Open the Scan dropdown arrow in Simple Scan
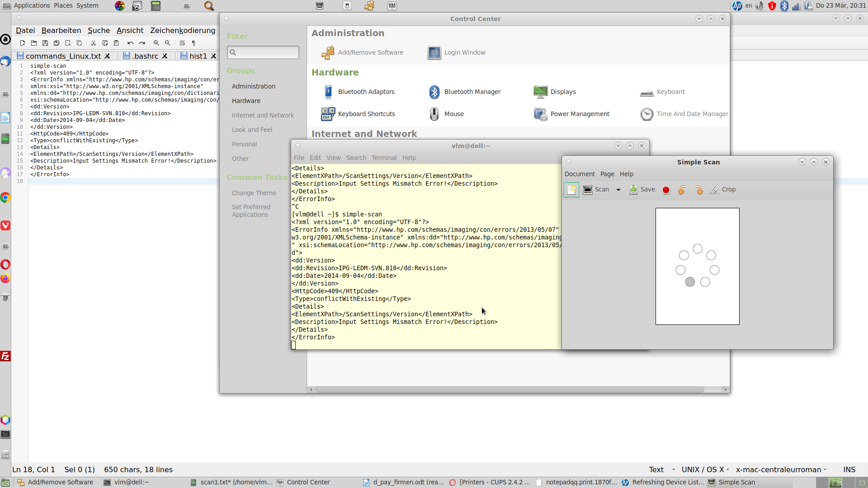Screen dimensions: 868x488 [618, 190]
